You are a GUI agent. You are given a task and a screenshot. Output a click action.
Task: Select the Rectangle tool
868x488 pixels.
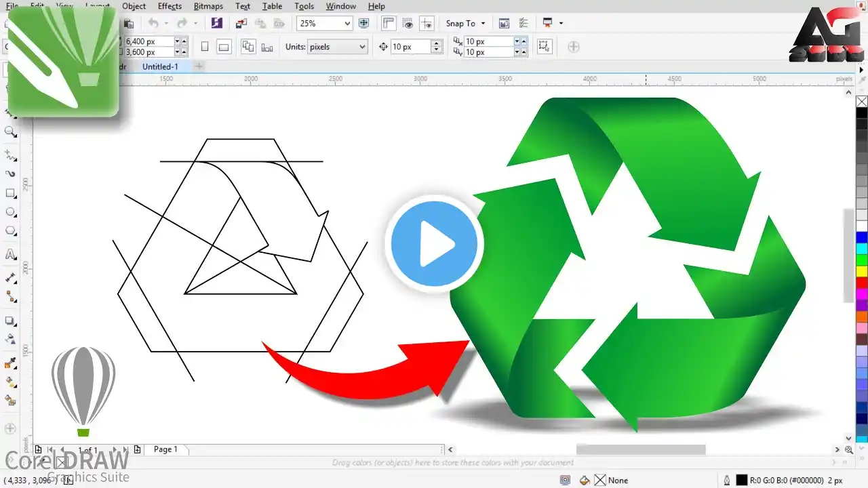tap(11, 193)
